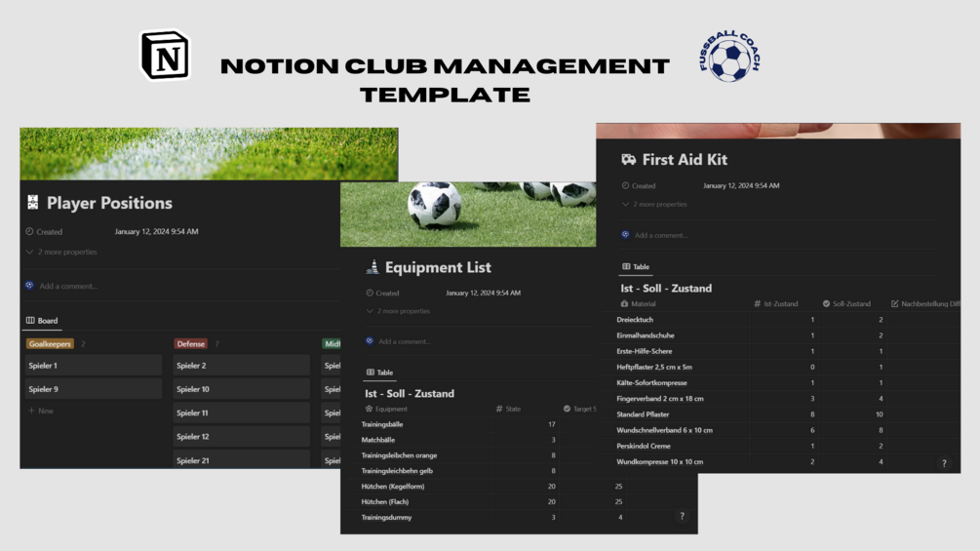Click the First Aid Kit ambulance icon

pos(628,159)
